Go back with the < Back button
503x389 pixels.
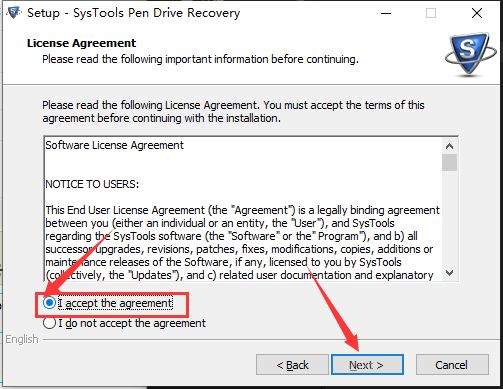(292, 365)
